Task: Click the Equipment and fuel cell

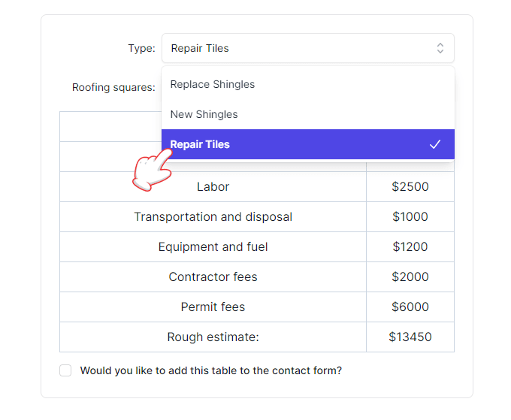Action: click(213, 246)
